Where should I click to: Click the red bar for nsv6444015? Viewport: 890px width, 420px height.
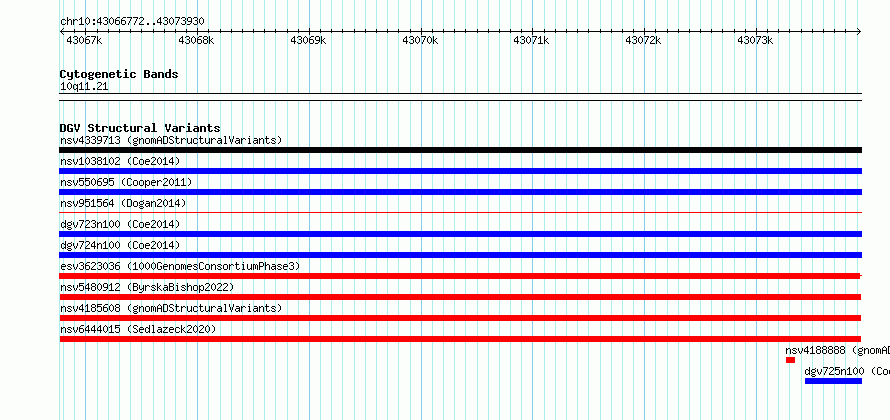[x=460, y=339]
